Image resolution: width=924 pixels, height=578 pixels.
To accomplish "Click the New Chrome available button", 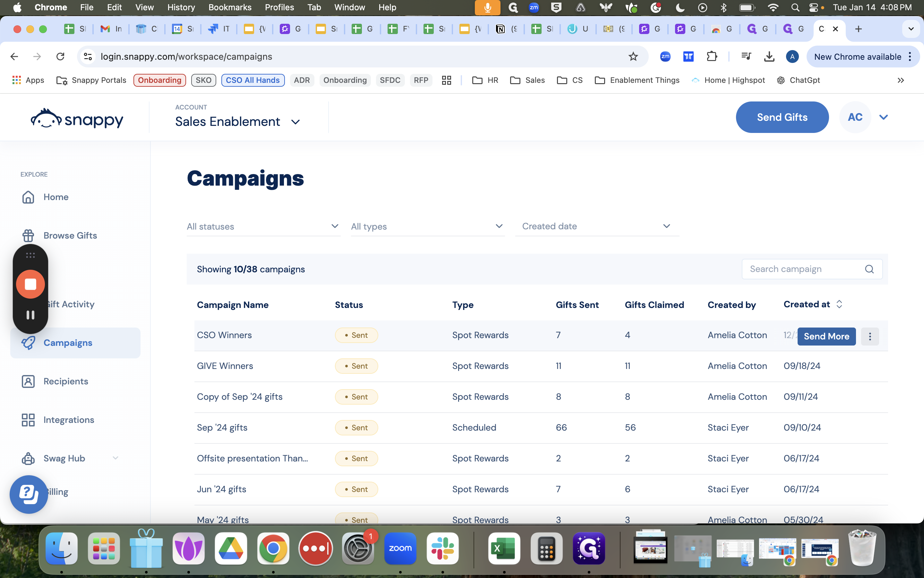I will coord(863,57).
